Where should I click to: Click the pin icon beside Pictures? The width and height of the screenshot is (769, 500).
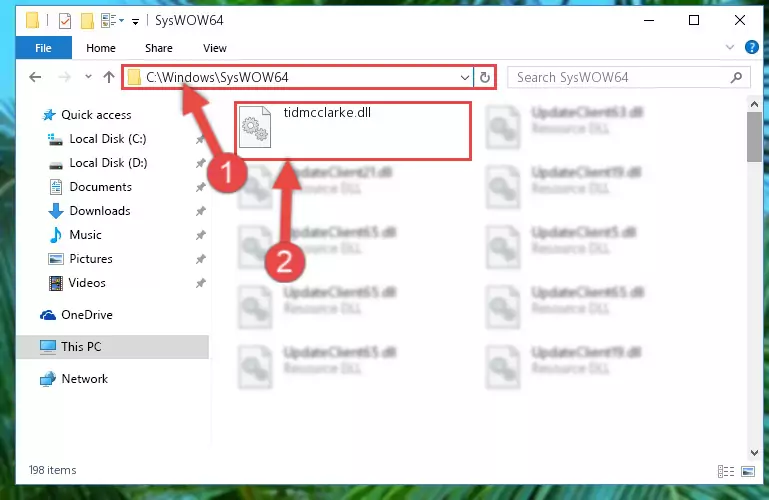[200, 259]
